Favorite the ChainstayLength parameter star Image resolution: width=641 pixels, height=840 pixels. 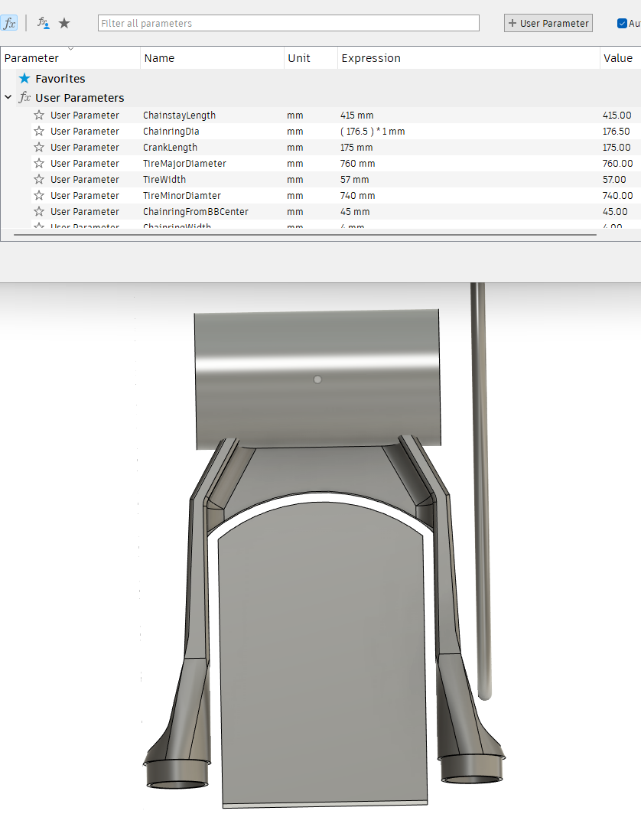(x=39, y=116)
